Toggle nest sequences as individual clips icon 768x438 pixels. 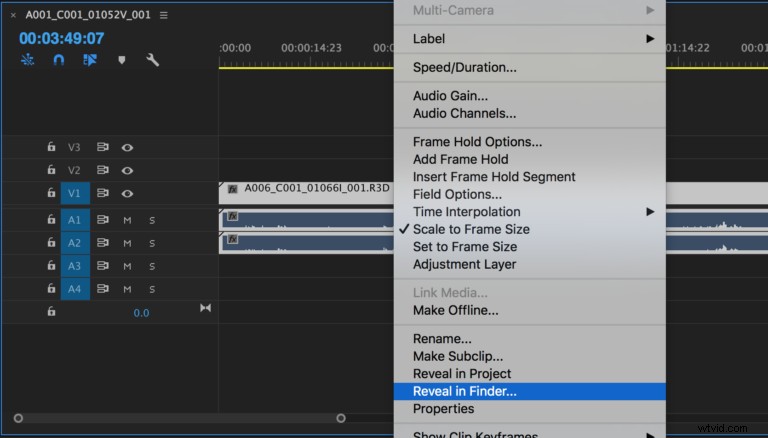(x=27, y=60)
